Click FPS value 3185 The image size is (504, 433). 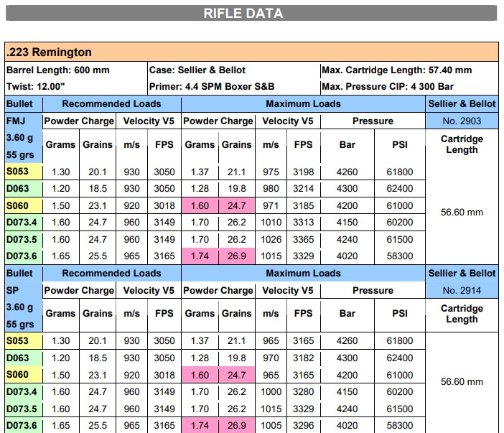coord(303,206)
